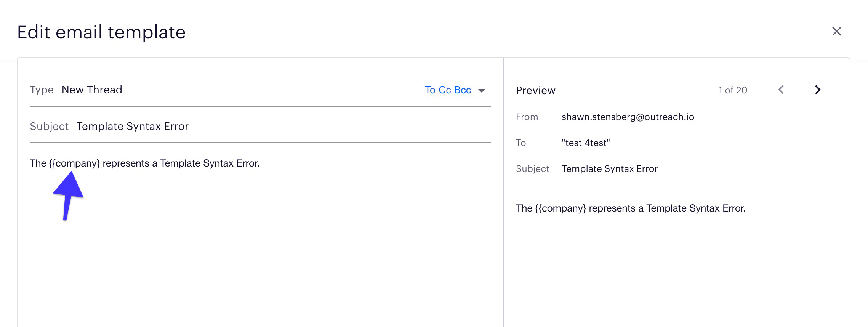Screen dimensions: 868x327
Task: Open the New Thread type selector
Action: tap(92, 90)
